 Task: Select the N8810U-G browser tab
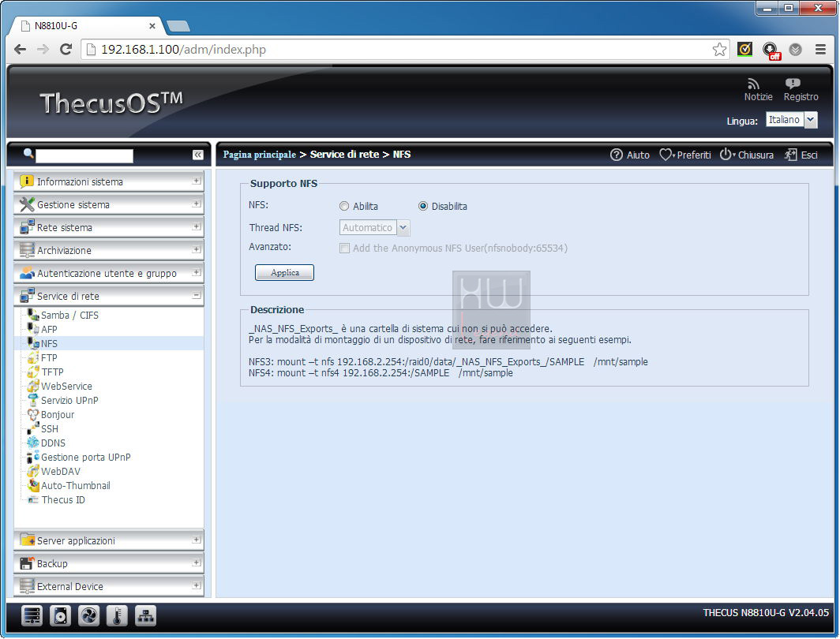[86, 26]
